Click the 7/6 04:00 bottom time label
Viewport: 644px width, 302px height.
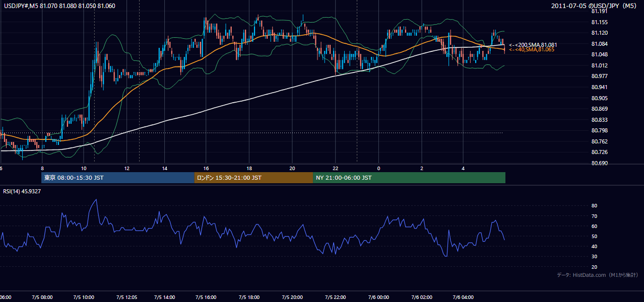[x=463, y=297]
